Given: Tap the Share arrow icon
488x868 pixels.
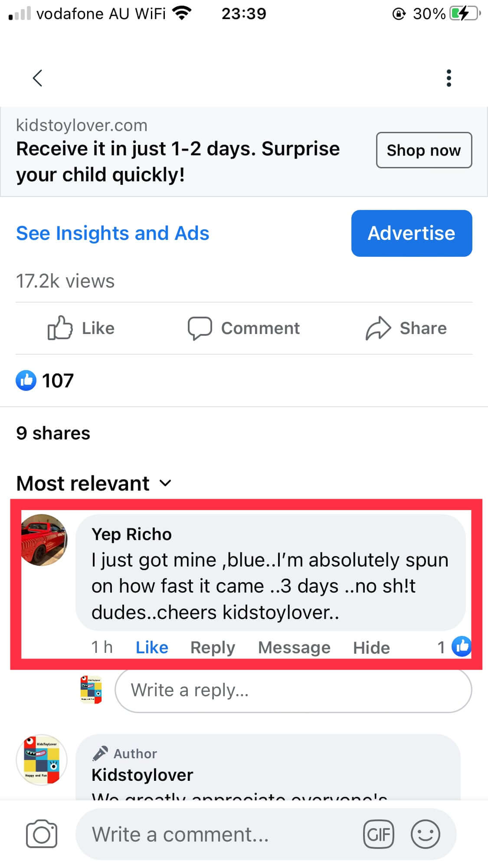Looking at the screenshot, I should (x=378, y=328).
